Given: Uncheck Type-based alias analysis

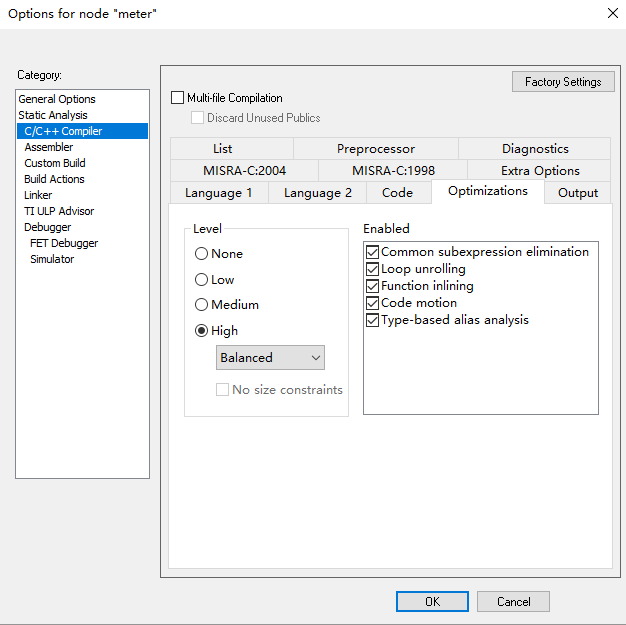Looking at the screenshot, I should [373, 320].
